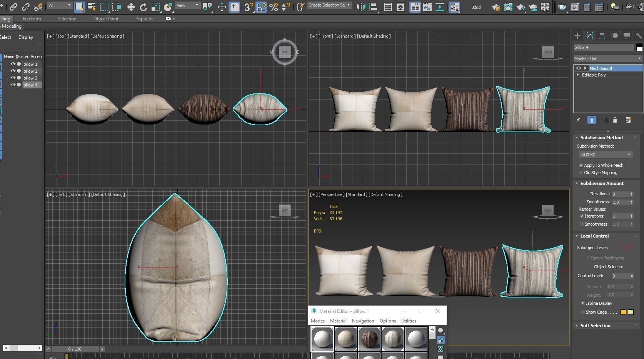Activate the Select Object arrow tool

coord(79,7)
